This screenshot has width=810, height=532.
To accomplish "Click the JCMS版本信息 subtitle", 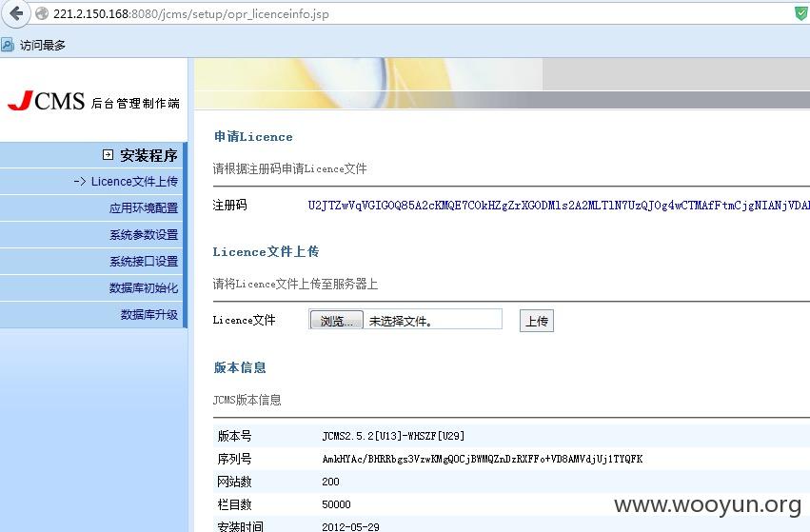I will 247,400.
